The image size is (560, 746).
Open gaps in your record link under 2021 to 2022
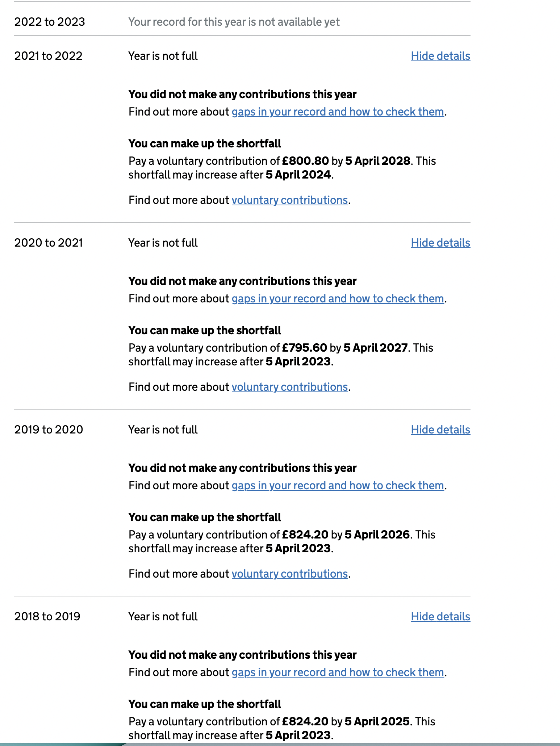tap(338, 112)
